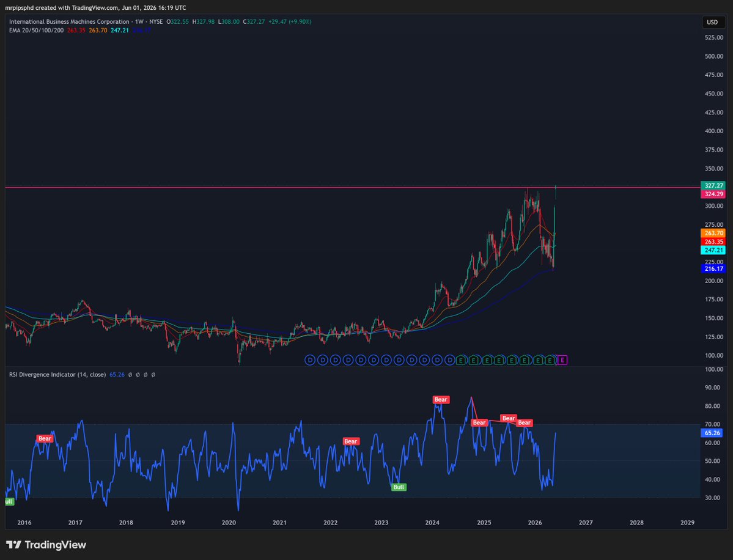The image size is (733, 560).
Task: Click the TradingView logo
Action: coord(46,545)
